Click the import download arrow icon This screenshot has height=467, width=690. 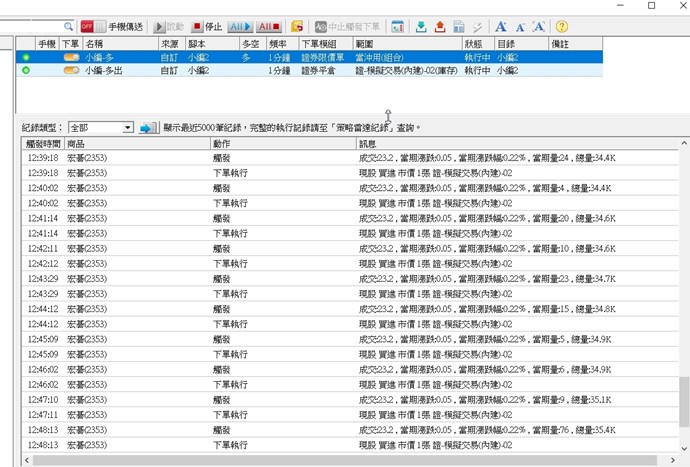pyautogui.click(x=421, y=27)
